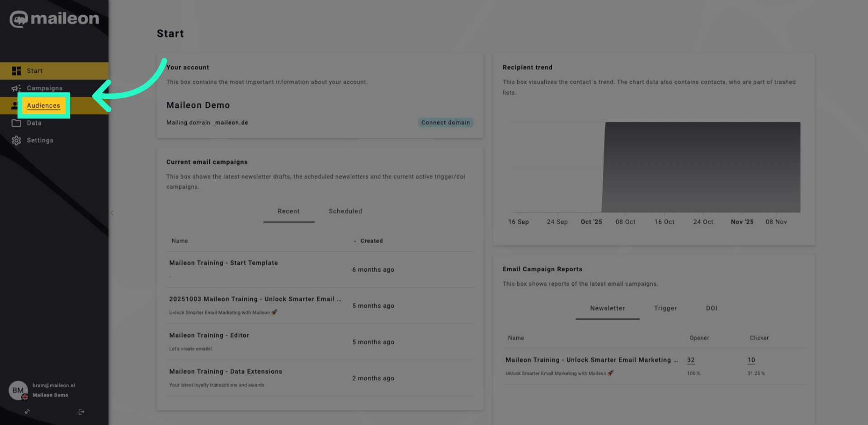Click the 'Email Campaign Reports' card title
Image resolution: width=868 pixels, height=425 pixels.
tap(542, 269)
